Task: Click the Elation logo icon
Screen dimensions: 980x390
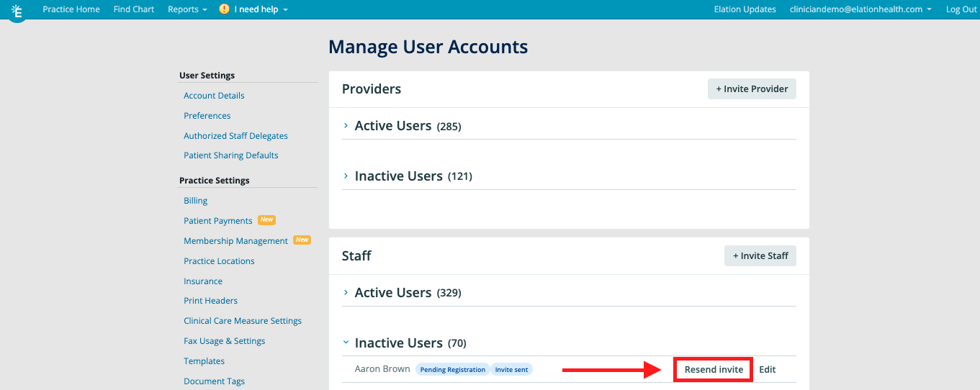Action: coord(17,11)
